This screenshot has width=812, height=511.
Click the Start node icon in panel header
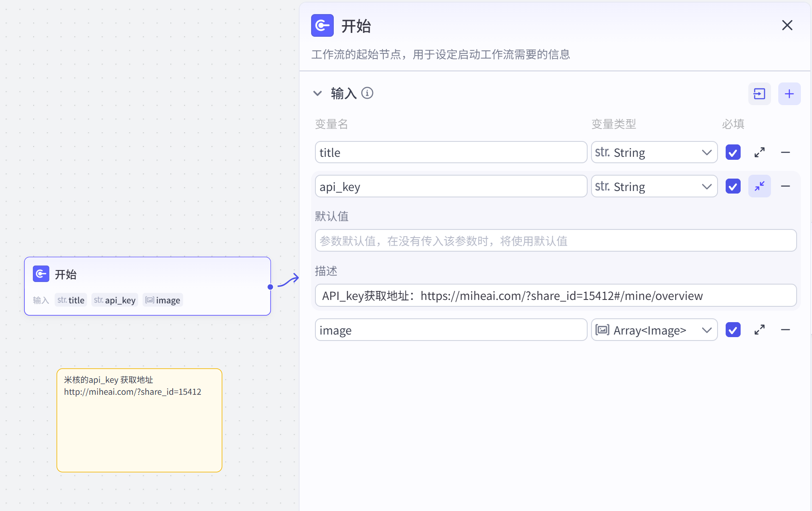tap(322, 26)
